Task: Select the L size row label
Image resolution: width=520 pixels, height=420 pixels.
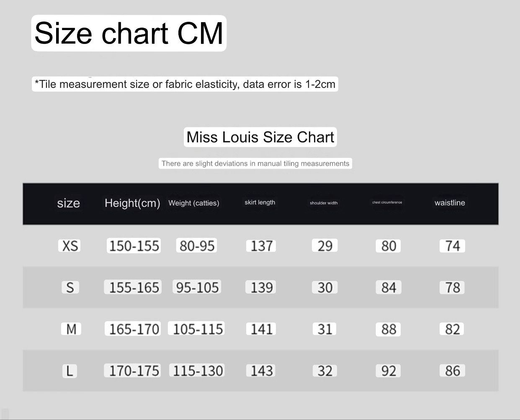Action: point(70,371)
